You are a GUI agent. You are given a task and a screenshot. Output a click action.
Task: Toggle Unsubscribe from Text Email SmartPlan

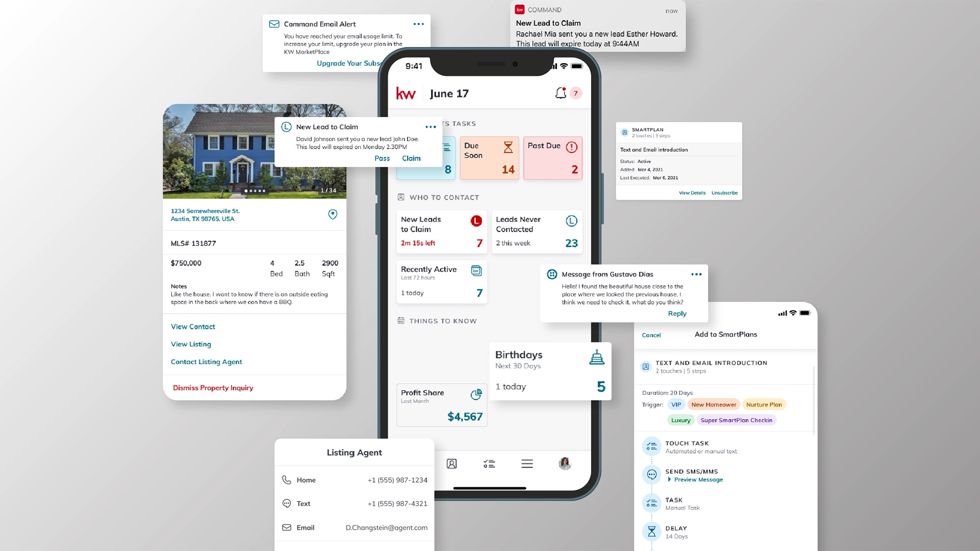[724, 192]
